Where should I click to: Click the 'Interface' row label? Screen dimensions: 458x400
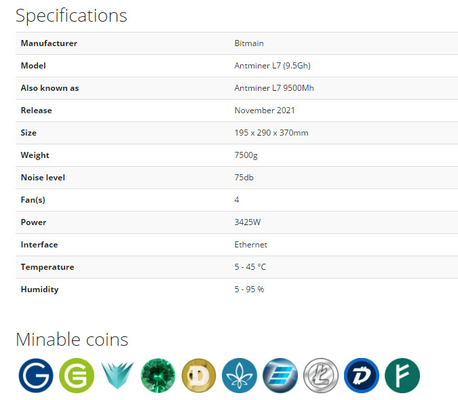pyautogui.click(x=39, y=245)
